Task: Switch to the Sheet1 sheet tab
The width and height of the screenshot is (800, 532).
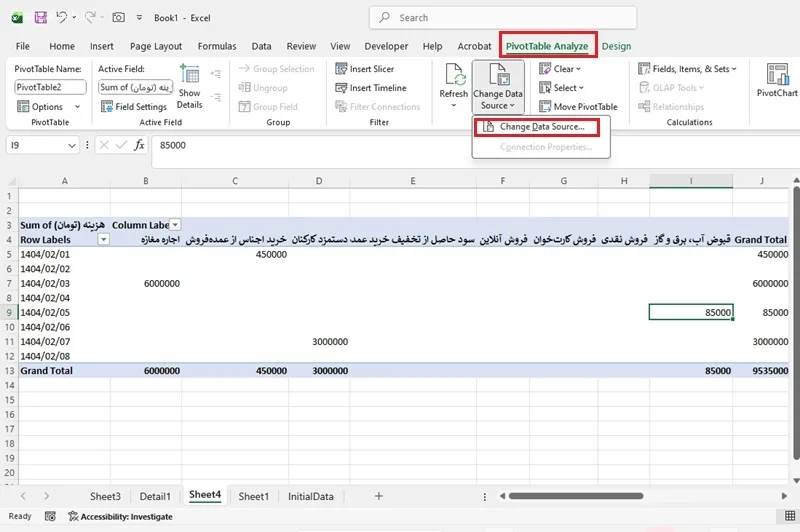Action: tap(254, 496)
